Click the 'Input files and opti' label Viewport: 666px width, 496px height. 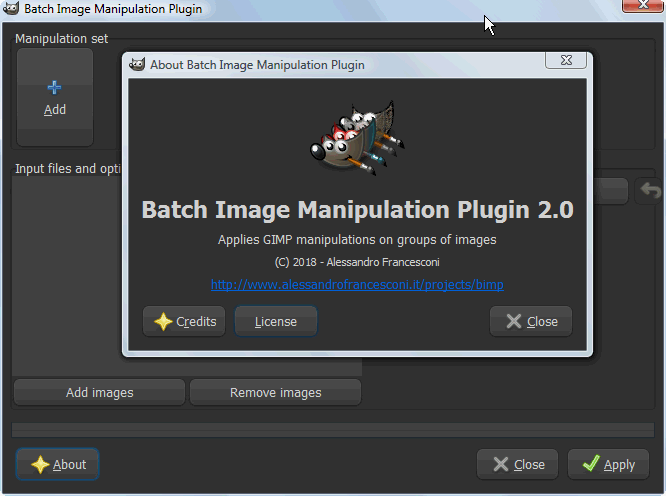pyautogui.click(x=68, y=169)
